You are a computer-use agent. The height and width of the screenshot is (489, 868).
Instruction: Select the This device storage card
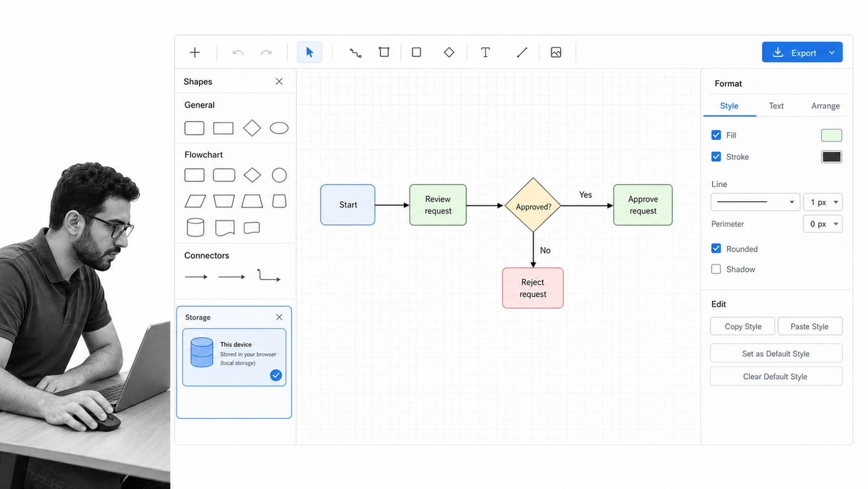point(234,358)
